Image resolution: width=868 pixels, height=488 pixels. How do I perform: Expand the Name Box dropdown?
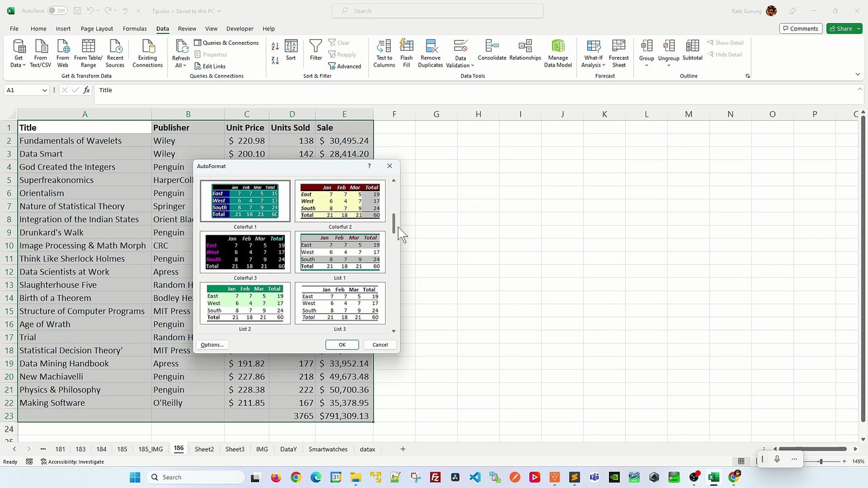tap(45, 90)
